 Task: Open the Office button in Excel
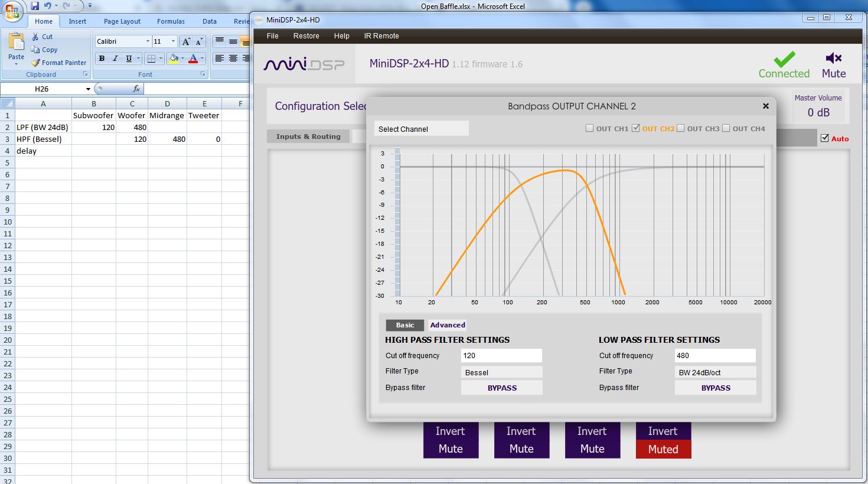(x=12, y=11)
